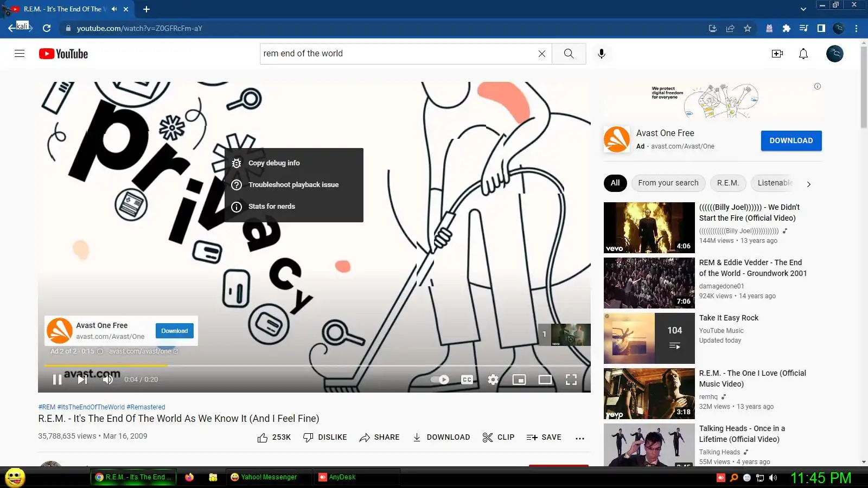Enter full screen mode

coord(571,380)
